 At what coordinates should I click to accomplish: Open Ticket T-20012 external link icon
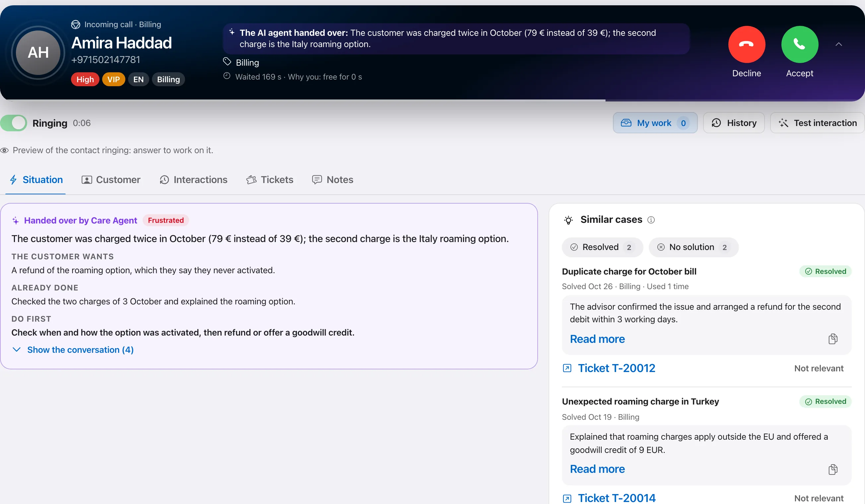tap(567, 368)
